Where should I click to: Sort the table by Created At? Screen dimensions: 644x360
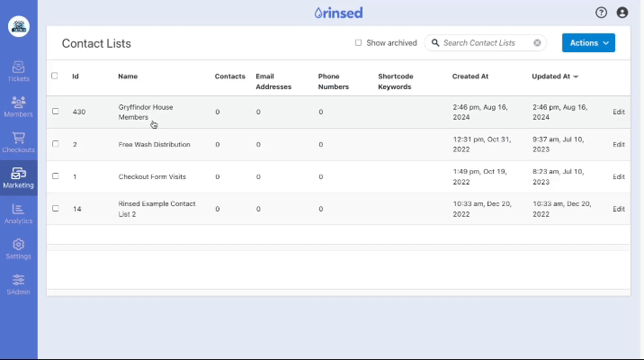click(470, 76)
